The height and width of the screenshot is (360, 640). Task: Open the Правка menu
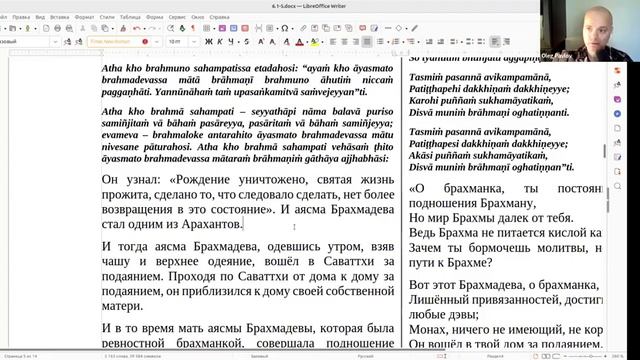[x=21, y=17]
